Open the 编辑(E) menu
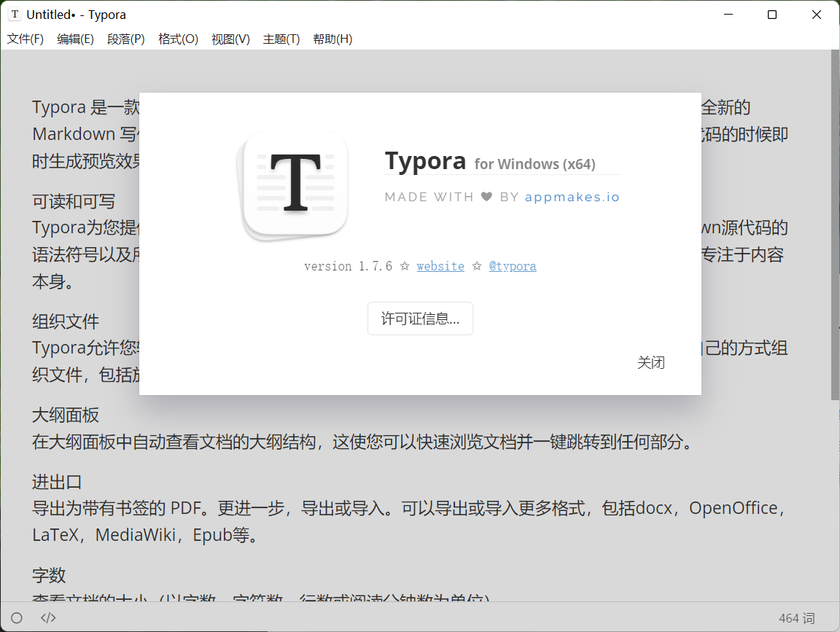This screenshot has height=632, width=840. click(76, 39)
